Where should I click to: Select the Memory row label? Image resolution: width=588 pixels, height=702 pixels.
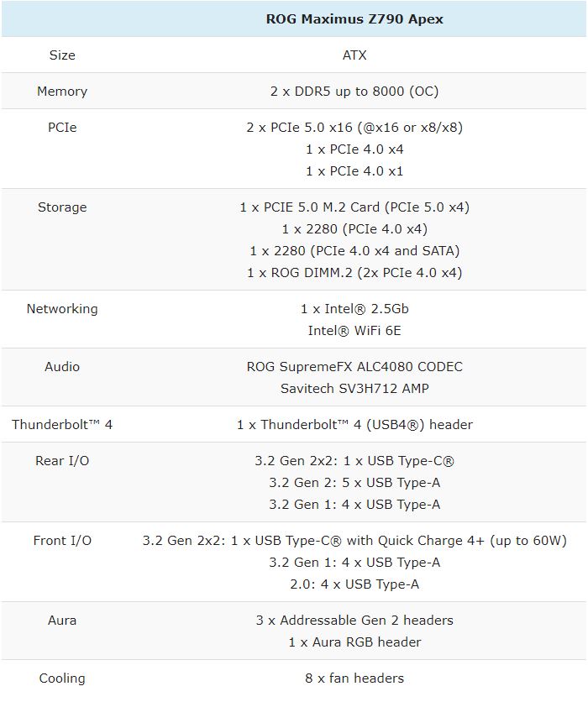(62, 92)
